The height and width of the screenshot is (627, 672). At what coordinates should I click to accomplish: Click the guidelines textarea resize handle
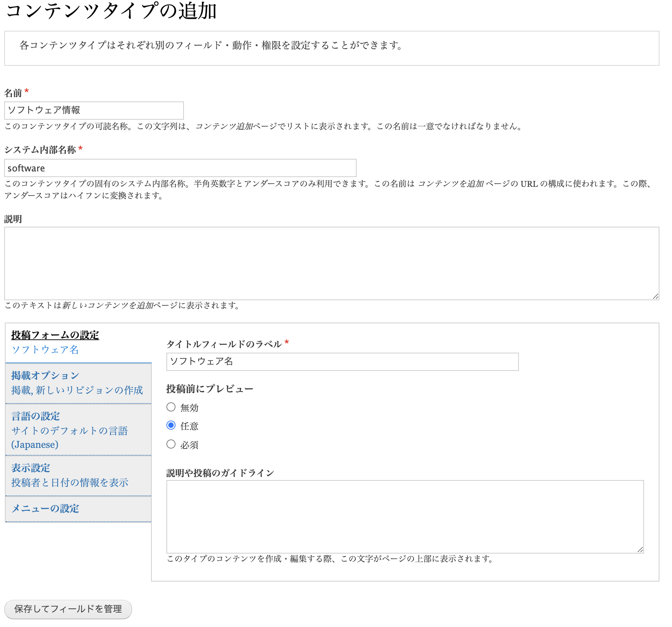pos(640,550)
